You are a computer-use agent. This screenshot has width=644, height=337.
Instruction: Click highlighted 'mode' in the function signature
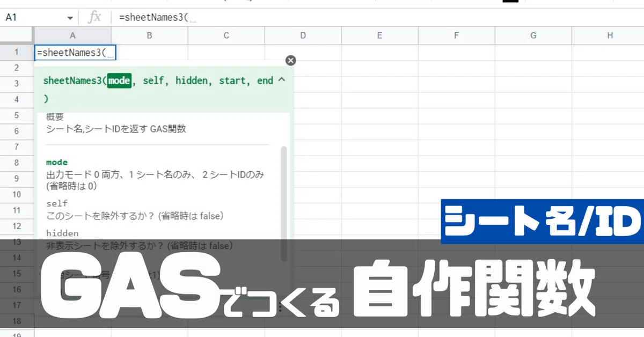pyautogui.click(x=119, y=80)
